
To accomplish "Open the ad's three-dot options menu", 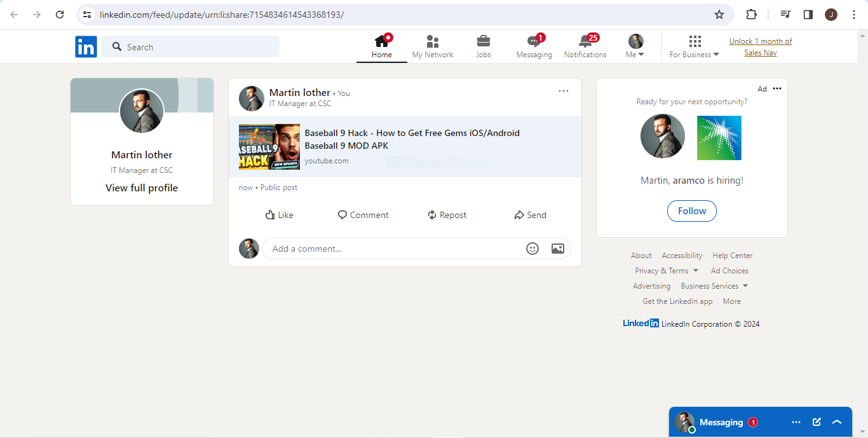I will coord(777,88).
